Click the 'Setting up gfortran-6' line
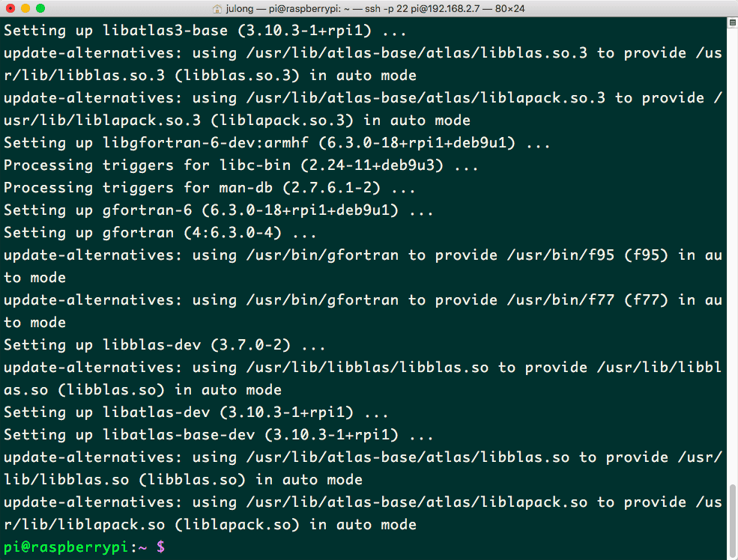 [218, 210]
